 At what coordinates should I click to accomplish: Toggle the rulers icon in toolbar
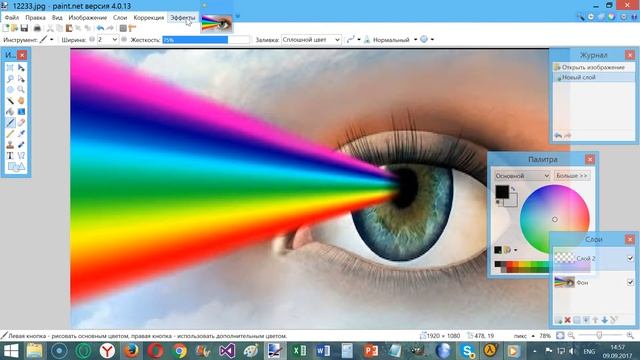132,28
